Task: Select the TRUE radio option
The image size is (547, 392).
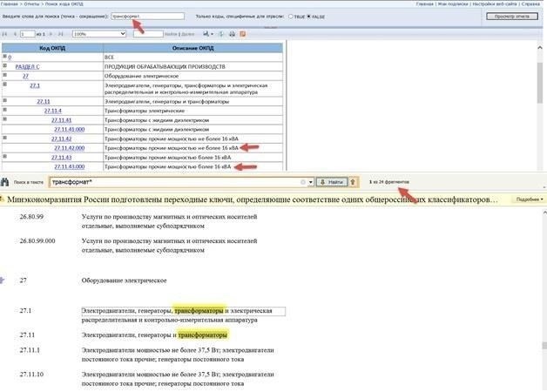Action: point(291,17)
